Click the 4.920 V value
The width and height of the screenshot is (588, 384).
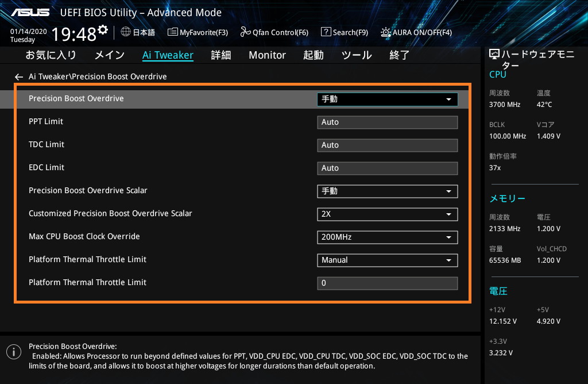pyautogui.click(x=548, y=321)
